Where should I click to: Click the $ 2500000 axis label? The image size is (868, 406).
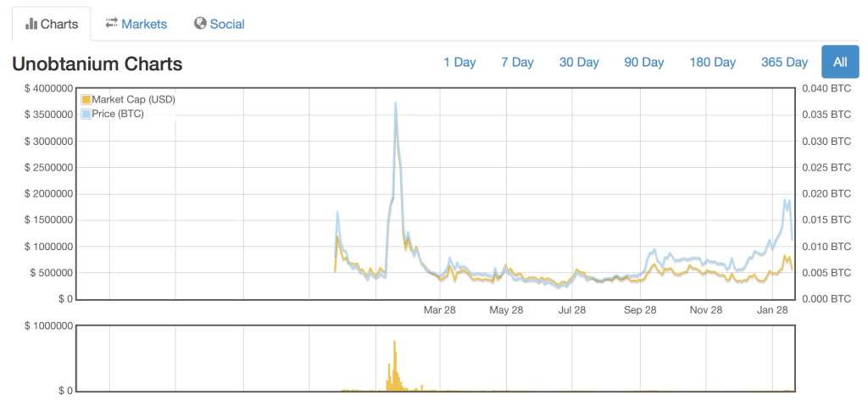pos(48,167)
